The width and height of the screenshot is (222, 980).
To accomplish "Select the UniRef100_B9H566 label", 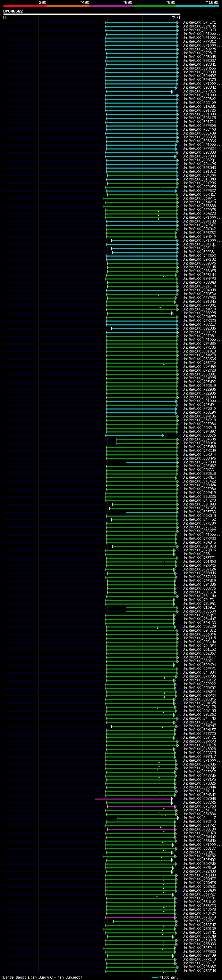I will point(199,68).
